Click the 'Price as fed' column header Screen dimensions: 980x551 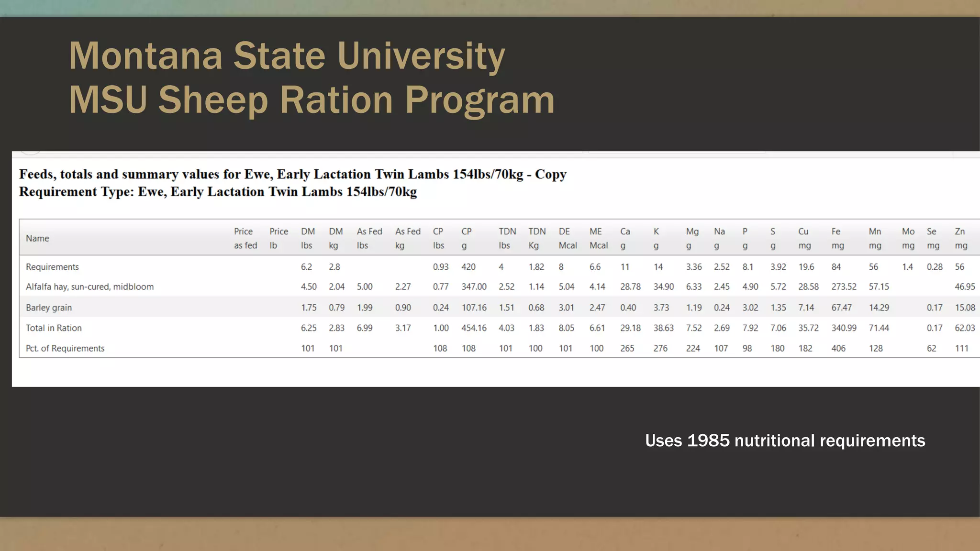pos(245,238)
